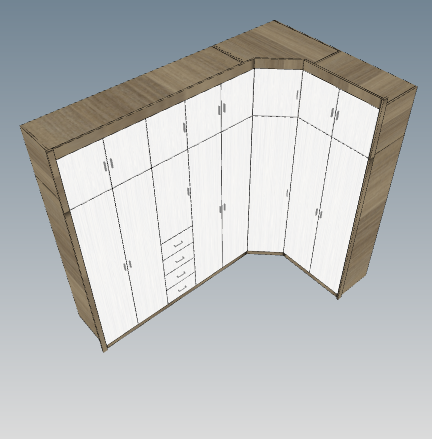The height and width of the screenshot is (445, 432).
Task: Select the corner cabinet's upper door
Action: point(276,93)
